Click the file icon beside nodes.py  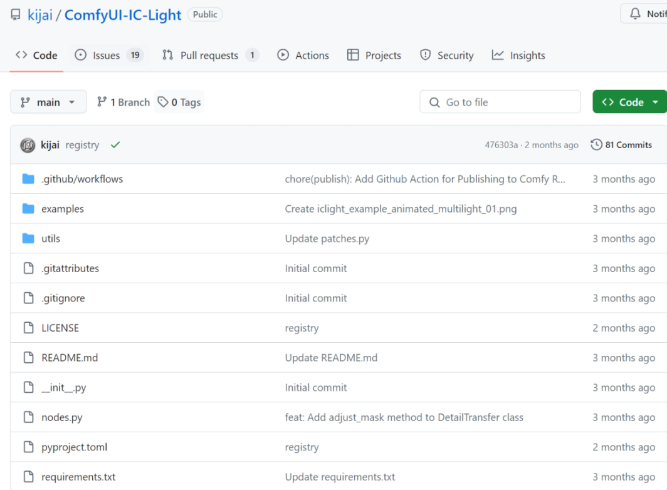pyautogui.click(x=29, y=417)
